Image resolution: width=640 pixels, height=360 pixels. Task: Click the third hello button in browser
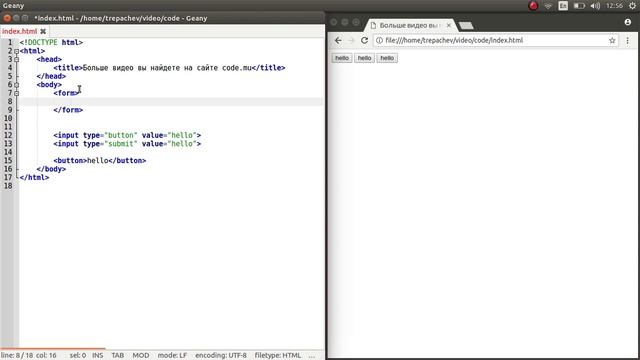[387, 58]
